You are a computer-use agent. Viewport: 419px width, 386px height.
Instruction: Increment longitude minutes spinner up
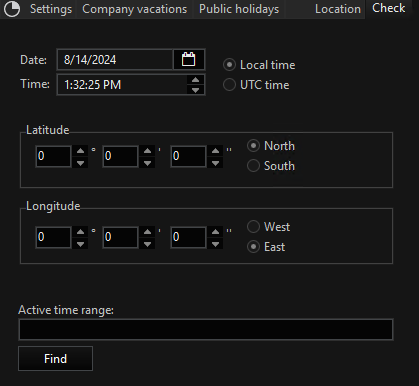[x=147, y=232]
